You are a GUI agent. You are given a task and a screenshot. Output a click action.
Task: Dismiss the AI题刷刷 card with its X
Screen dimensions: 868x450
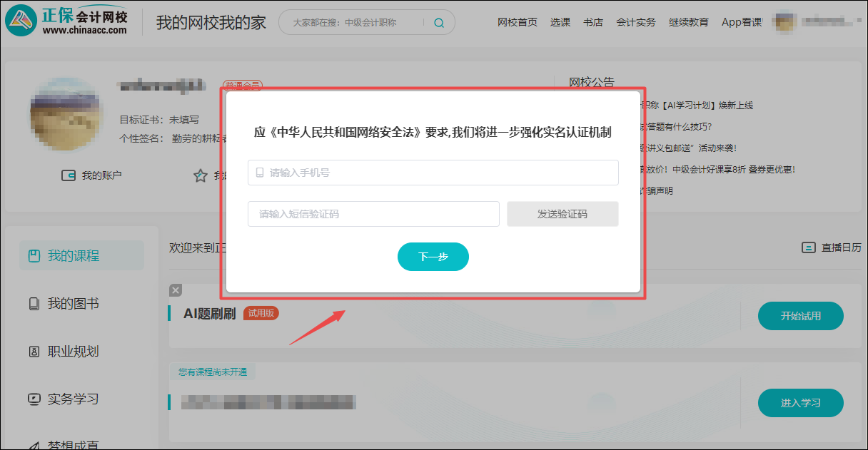(175, 290)
